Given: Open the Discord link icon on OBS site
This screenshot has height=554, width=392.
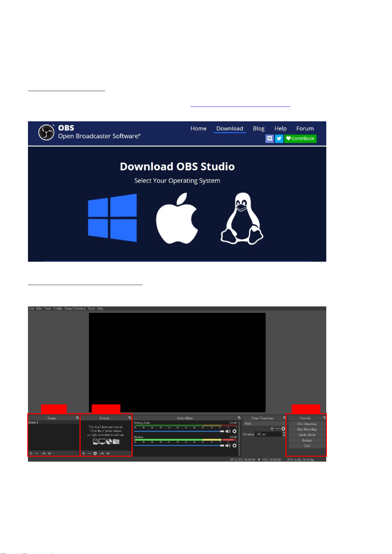Looking at the screenshot, I should 269,138.
